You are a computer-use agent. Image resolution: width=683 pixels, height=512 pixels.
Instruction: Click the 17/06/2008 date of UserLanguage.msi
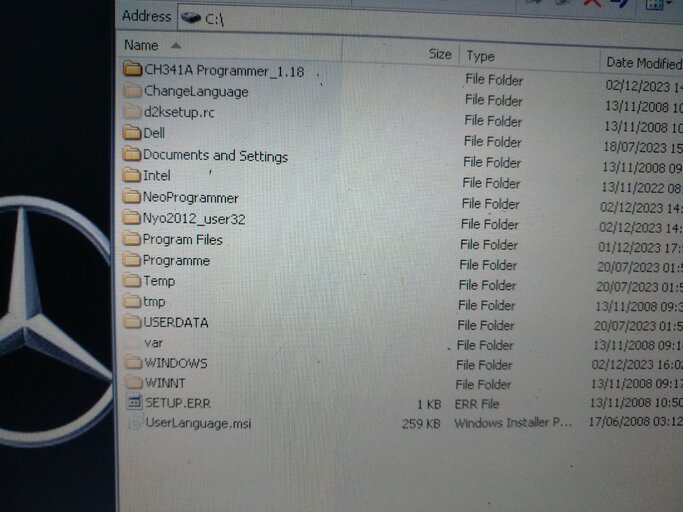[635, 422]
